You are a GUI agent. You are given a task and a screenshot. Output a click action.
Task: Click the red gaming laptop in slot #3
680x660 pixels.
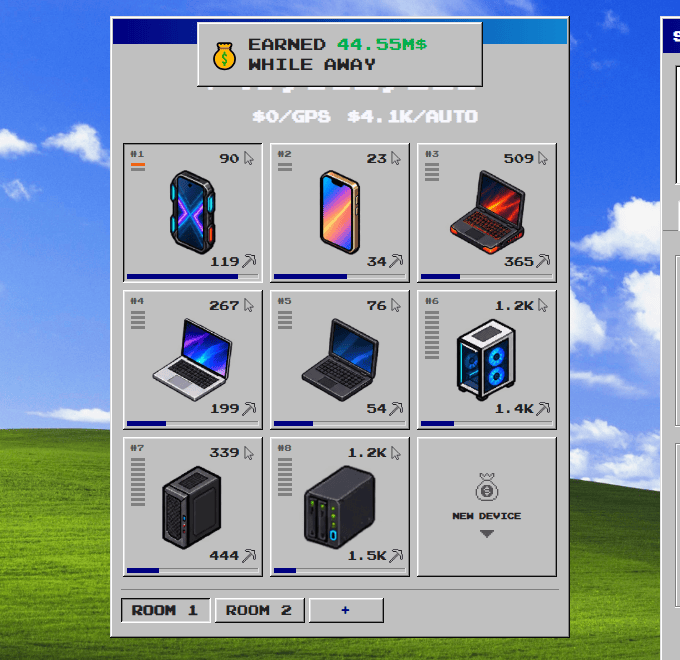[x=487, y=212]
